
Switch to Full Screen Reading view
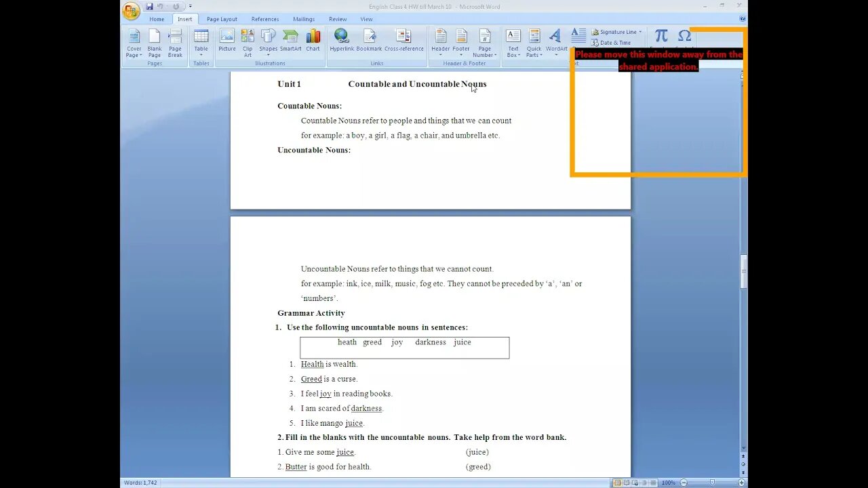(626, 483)
